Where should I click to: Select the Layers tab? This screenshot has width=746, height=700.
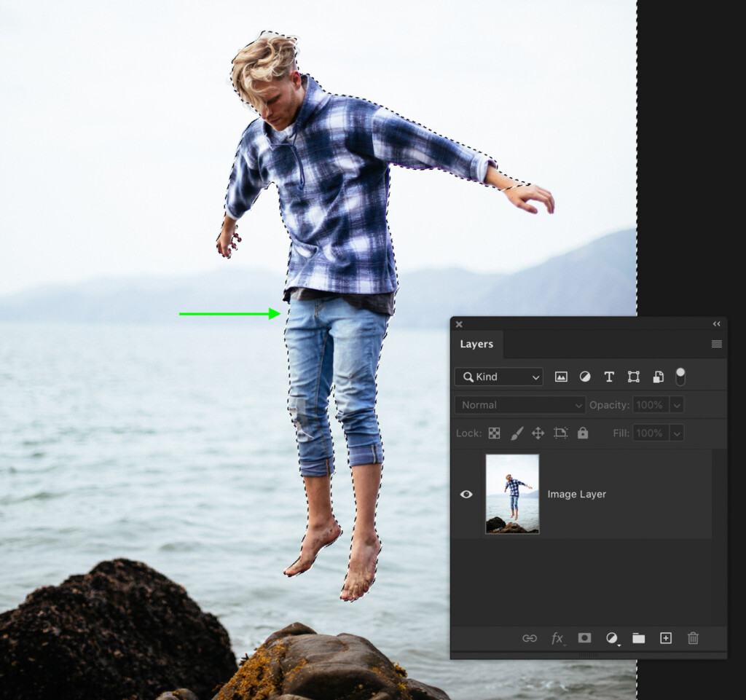476,344
